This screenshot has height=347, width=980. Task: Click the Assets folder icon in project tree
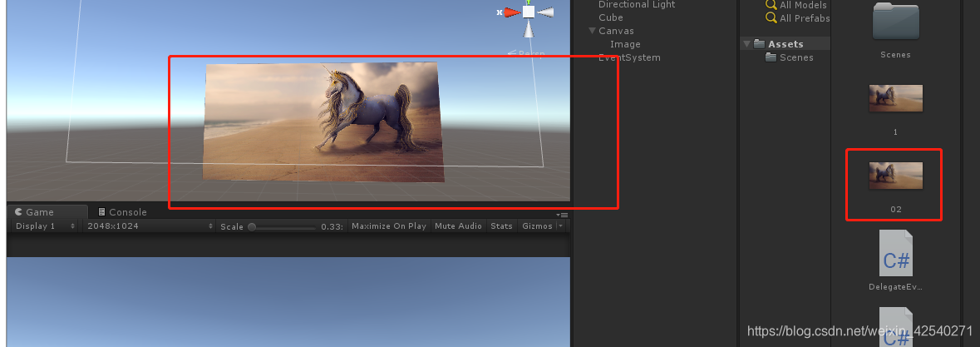(760, 44)
